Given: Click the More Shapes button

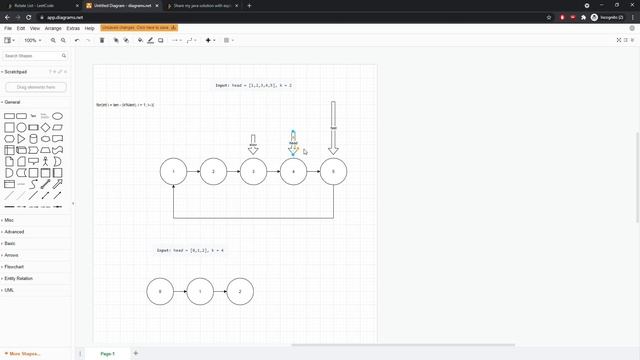Looking at the screenshot, I should click(22, 353).
